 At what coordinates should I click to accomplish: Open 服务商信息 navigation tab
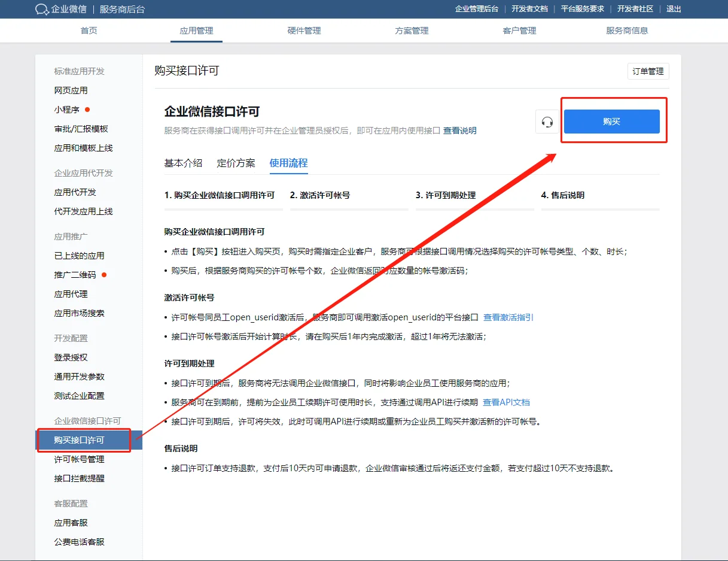(627, 31)
